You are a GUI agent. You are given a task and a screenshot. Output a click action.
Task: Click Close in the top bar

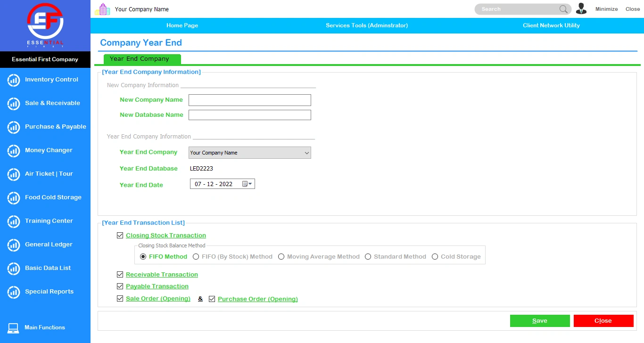(x=633, y=9)
